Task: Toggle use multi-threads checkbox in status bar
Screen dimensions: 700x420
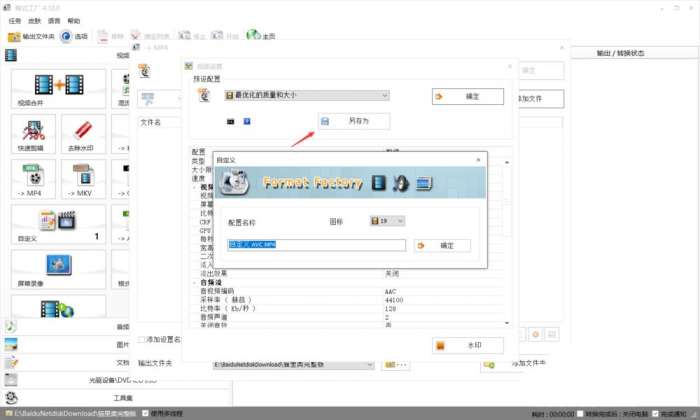Action: pyautogui.click(x=145, y=413)
